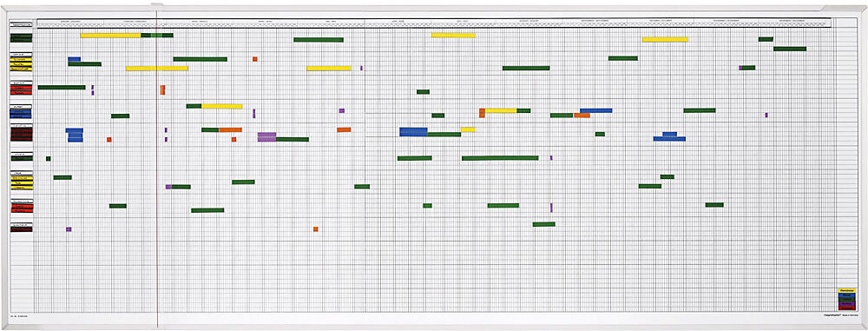Click the yellow bar between an orange block and green bar
868x331 pixels.
coord(501,111)
